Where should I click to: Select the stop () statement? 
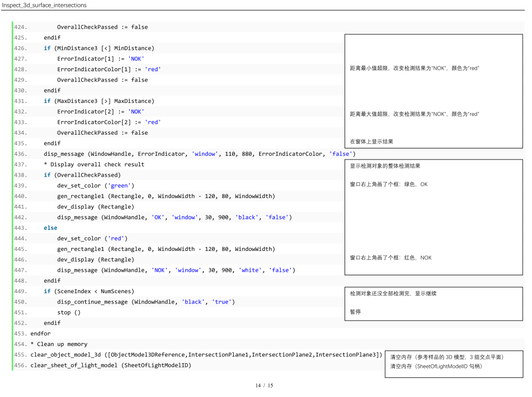point(69,312)
